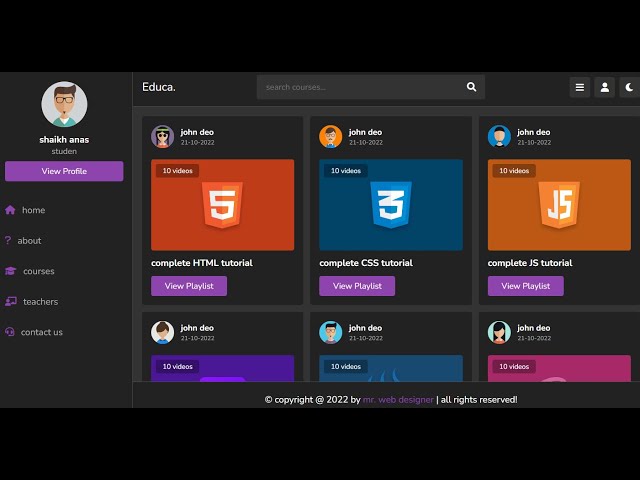Click the complete CSS tutorial title
Screen dimensions: 640x480
tap(366, 263)
